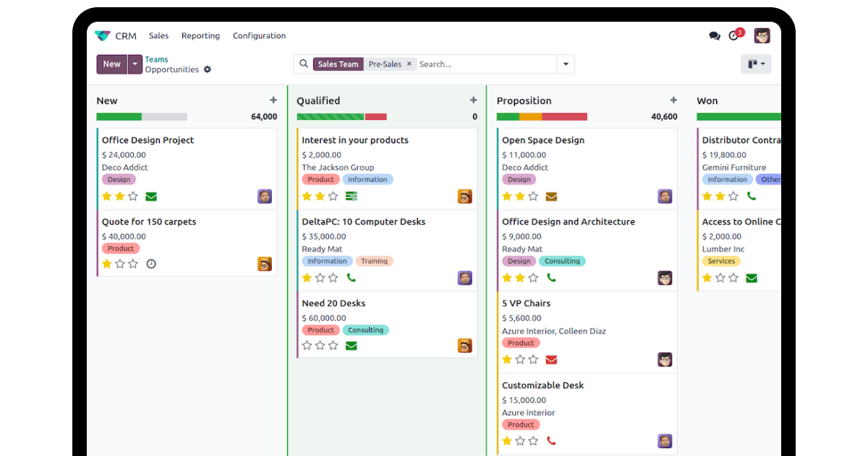The image size is (868, 456).
Task: Click the CRM app name
Action: pyautogui.click(x=126, y=35)
